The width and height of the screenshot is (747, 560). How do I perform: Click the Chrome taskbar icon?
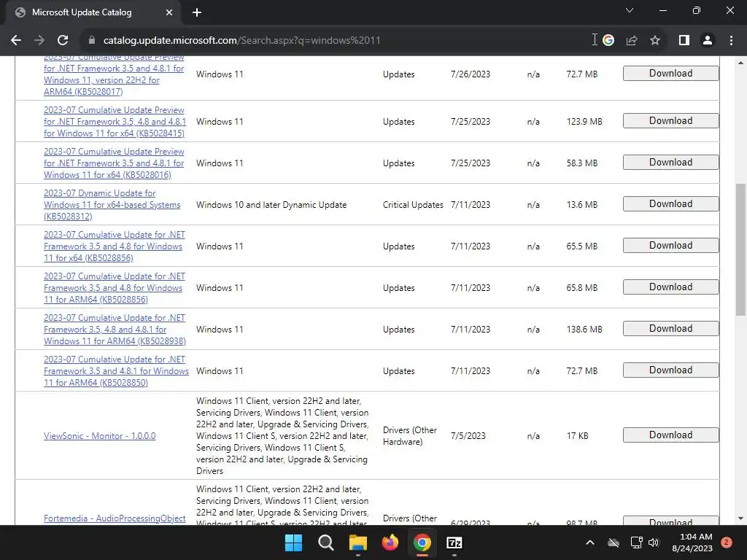tap(422, 542)
